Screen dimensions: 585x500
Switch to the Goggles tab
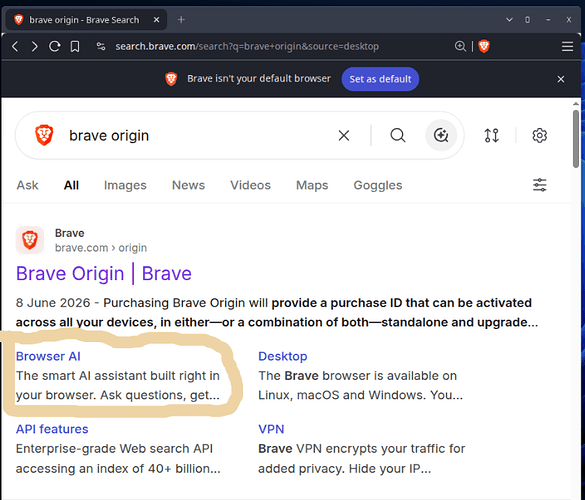pyautogui.click(x=378, y=185)
